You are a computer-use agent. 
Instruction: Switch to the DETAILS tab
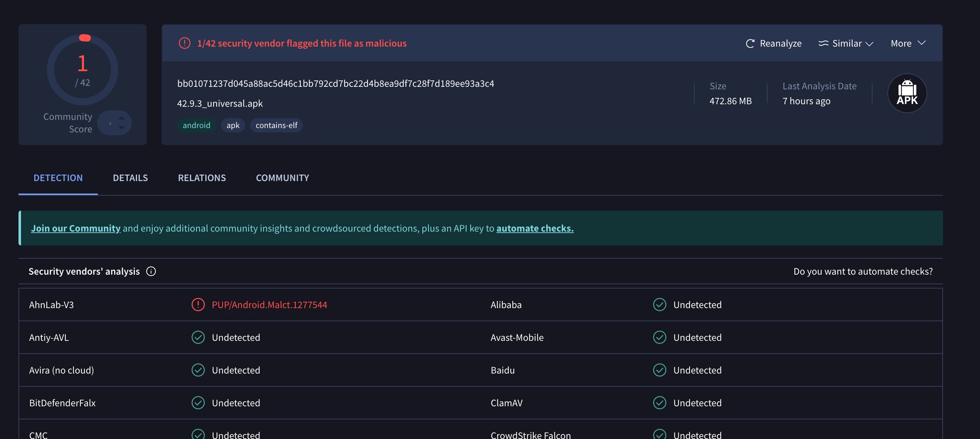click(130, 178)
